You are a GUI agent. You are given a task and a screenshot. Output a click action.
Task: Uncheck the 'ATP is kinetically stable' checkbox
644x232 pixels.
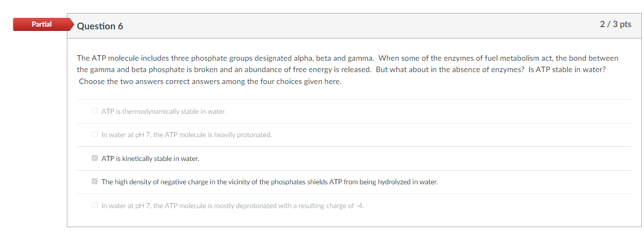(95, 158)
